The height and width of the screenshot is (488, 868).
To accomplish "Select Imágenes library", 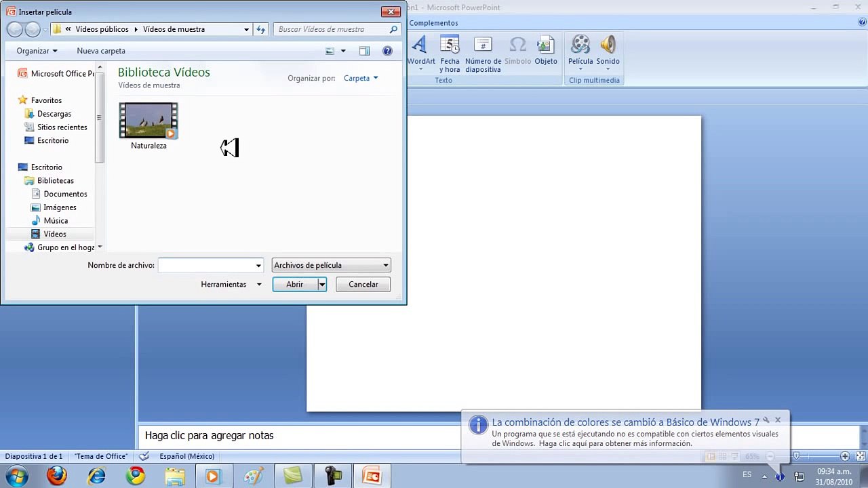I will 54,207.
